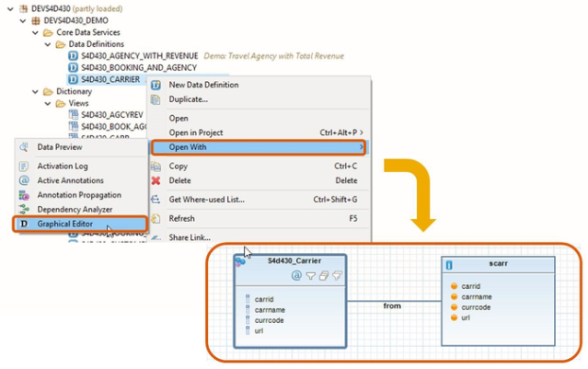Open Data Preview from the submenu

(x=59, y=146)
